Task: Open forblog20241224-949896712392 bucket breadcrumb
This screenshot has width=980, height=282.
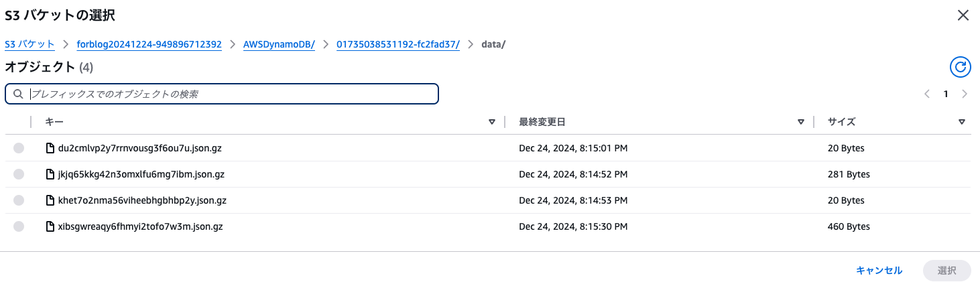Action: 149,44
